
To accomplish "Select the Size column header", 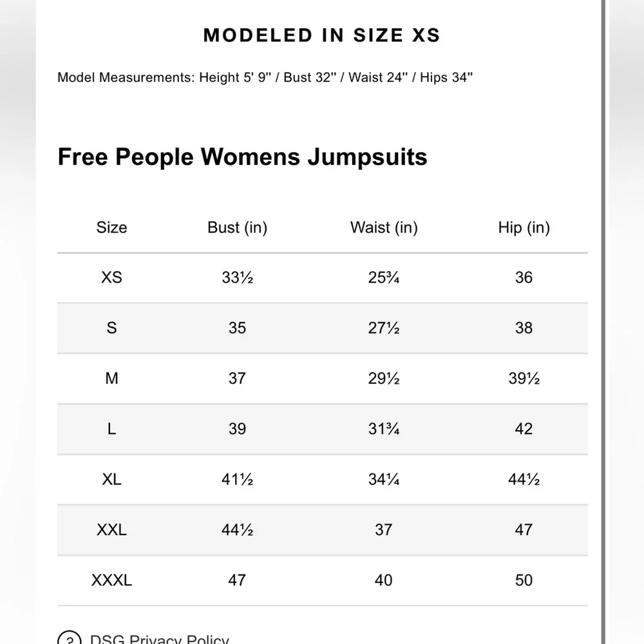I will point(111,227).
